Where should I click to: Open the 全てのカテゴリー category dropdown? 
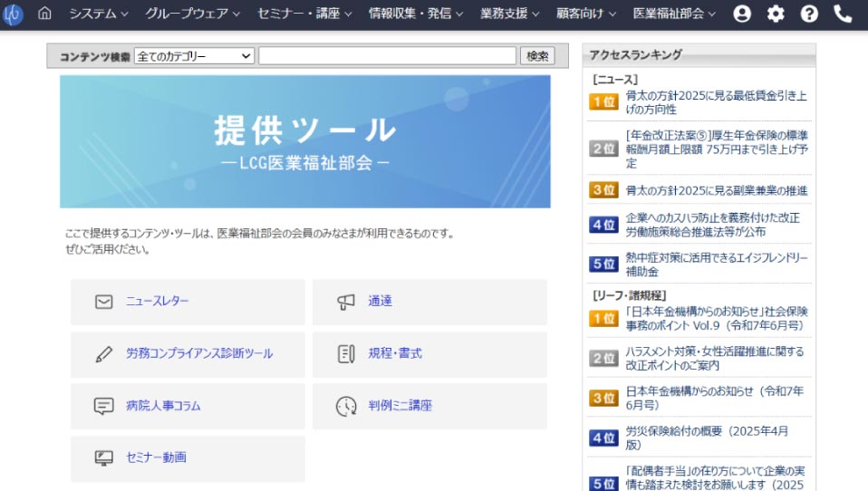[x=194, y=56]
